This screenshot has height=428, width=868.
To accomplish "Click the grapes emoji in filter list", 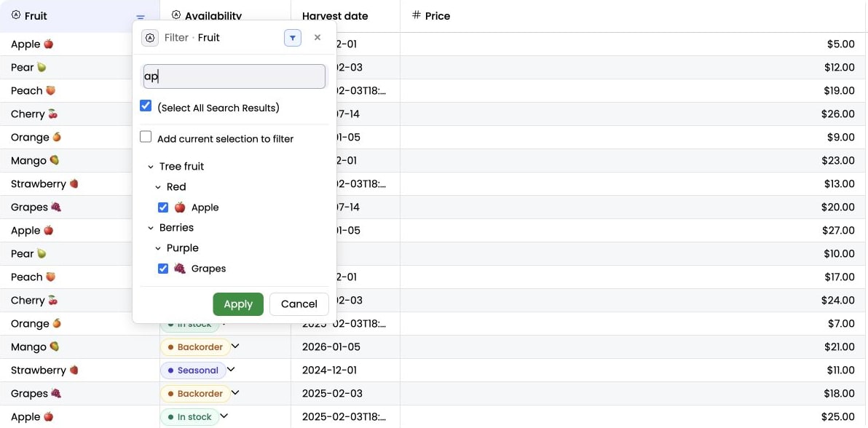I will click(x=180, y=268).
